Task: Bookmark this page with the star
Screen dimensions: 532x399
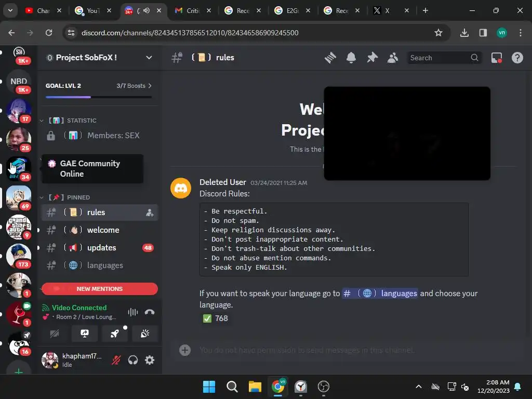Action: [438, 33]
